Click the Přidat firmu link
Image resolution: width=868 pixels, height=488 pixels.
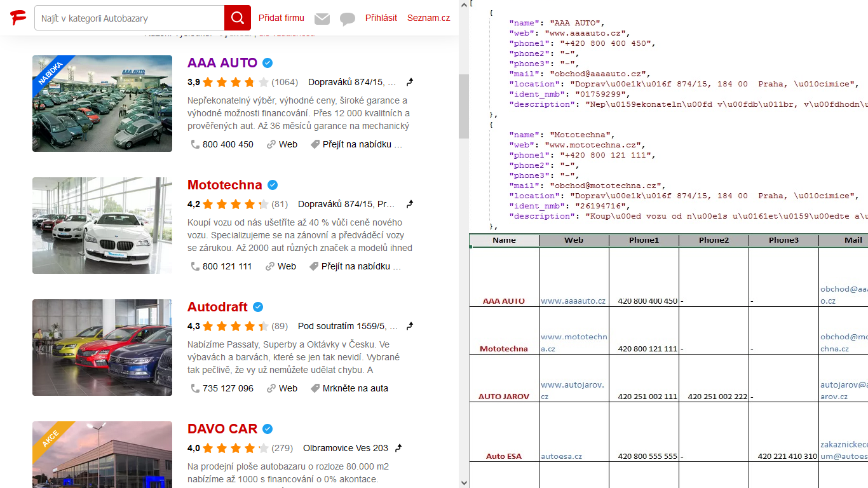coord(281,18)
